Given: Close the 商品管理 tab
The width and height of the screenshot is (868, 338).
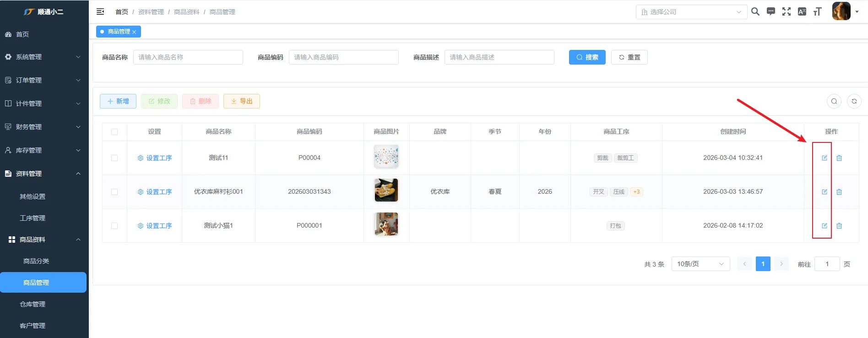Looking at the screenshot, I should (134, 32).
